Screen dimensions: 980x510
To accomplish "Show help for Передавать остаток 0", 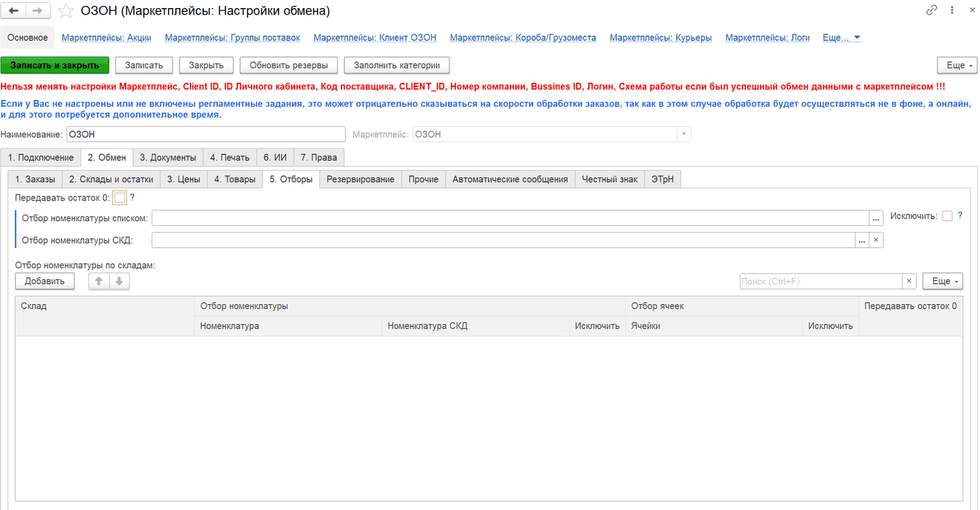I will (x=132, y=198).
